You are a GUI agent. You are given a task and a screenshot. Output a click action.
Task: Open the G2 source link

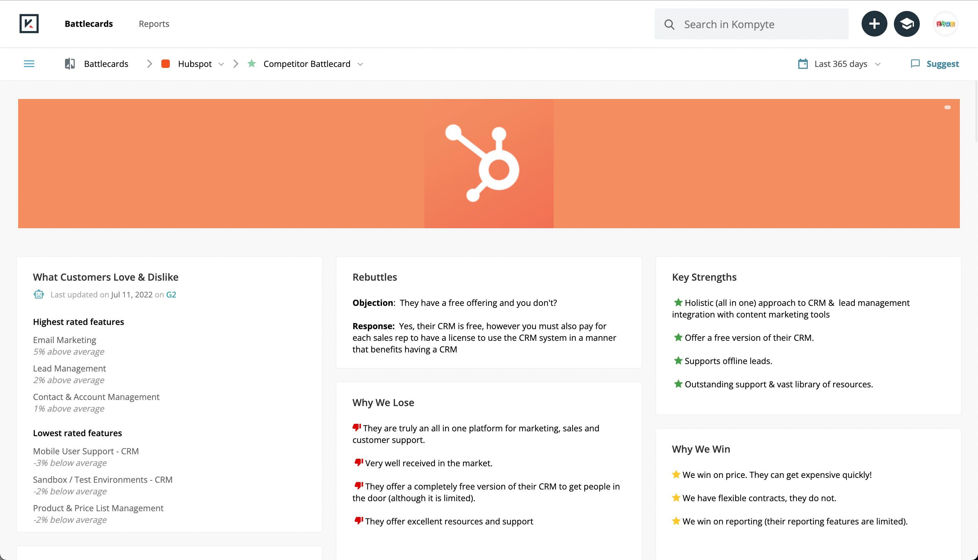point(171,295)
